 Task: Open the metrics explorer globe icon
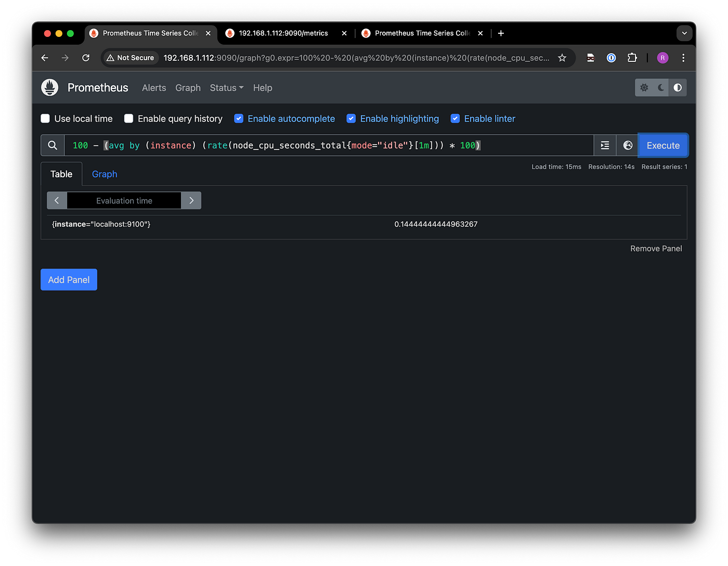(628, 146)
